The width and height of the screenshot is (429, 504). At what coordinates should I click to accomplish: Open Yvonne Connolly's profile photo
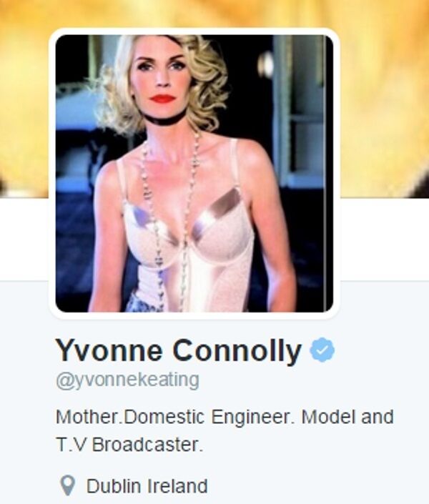coord(194,173)
